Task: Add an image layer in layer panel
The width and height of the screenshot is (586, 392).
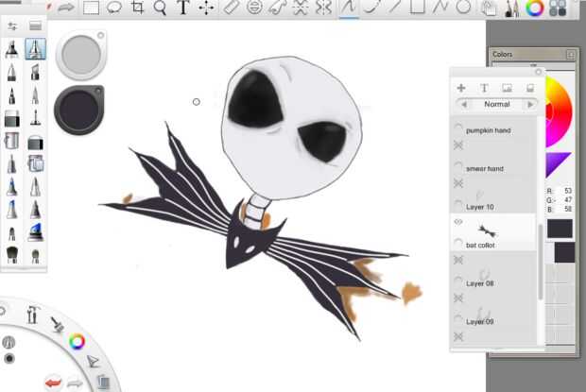Action: (507, 88)
